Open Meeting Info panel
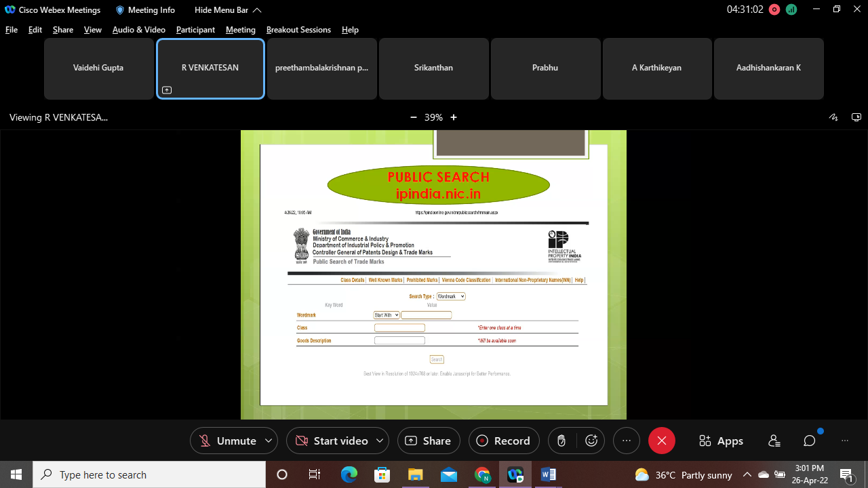The height and width of the screenshot is (488, 868). (x=145, y=9)
